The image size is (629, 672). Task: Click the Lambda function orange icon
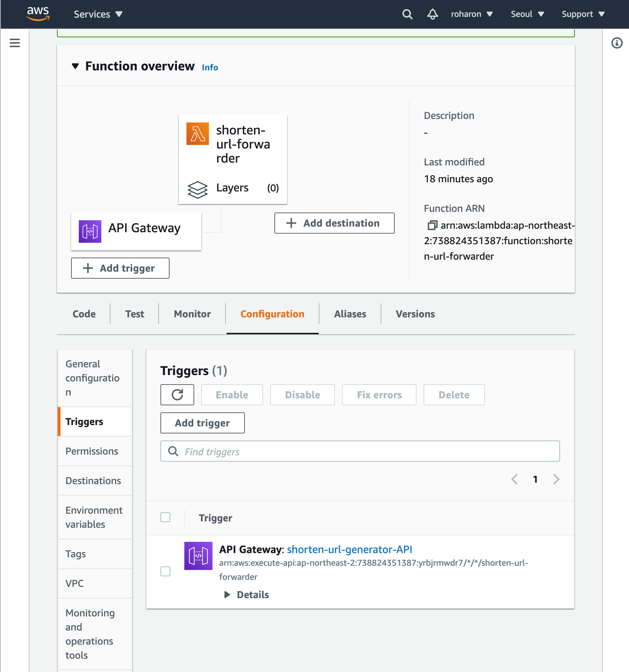pyautogui.click(x=197, y=134)
